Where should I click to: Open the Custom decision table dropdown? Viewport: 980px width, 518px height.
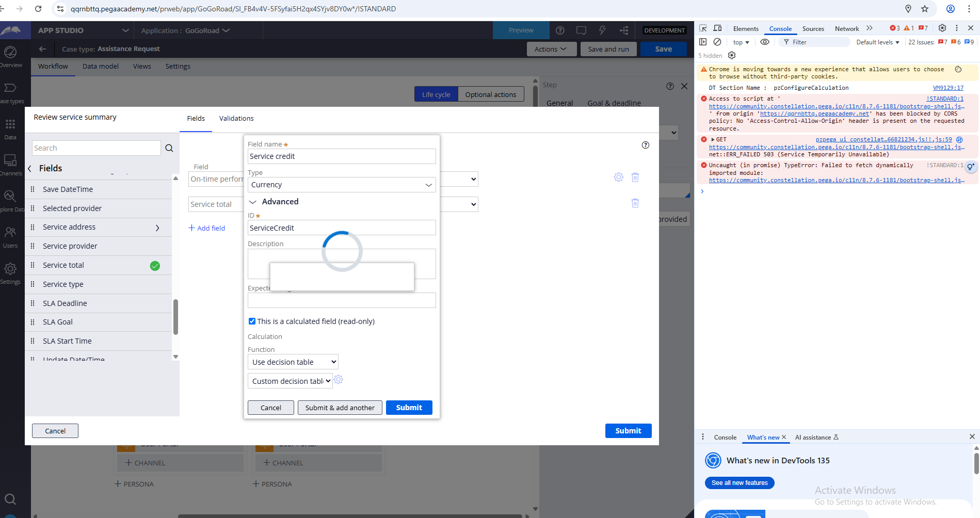pos(290,381)
